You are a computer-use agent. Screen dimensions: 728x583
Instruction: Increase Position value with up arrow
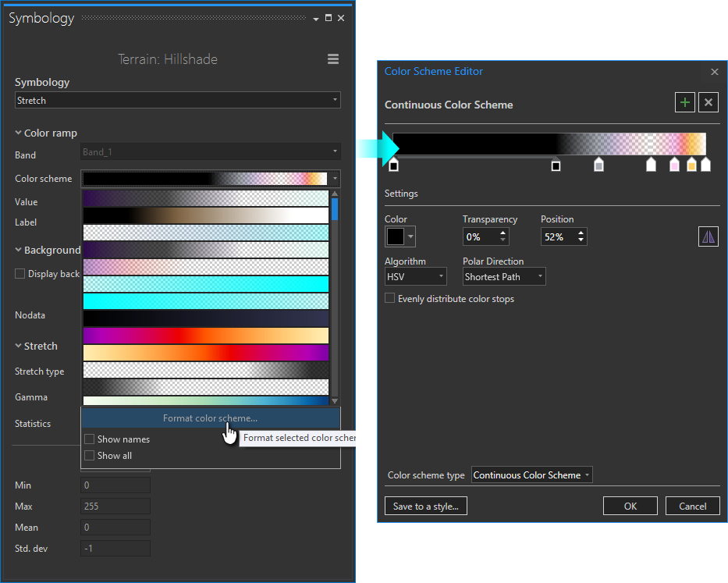581,233
